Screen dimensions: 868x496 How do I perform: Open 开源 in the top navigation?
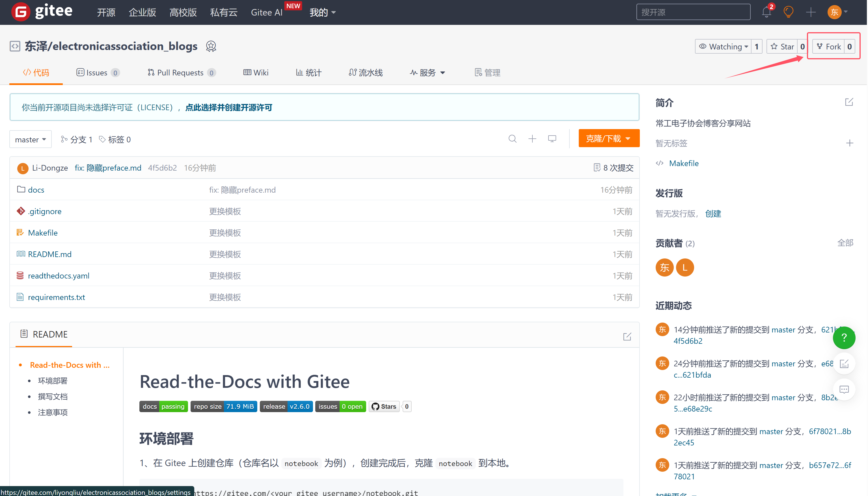(x=106, y=13)
